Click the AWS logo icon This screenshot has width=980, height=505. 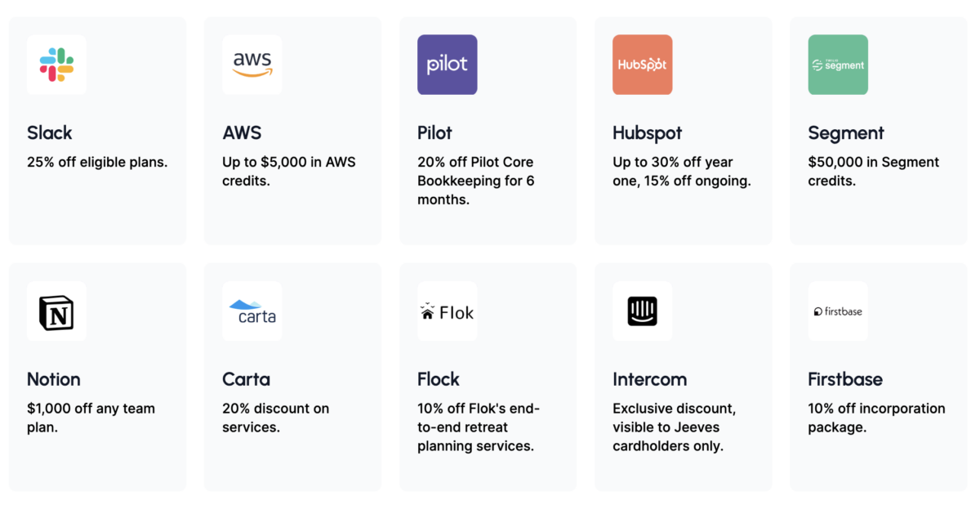coord(252,65)
